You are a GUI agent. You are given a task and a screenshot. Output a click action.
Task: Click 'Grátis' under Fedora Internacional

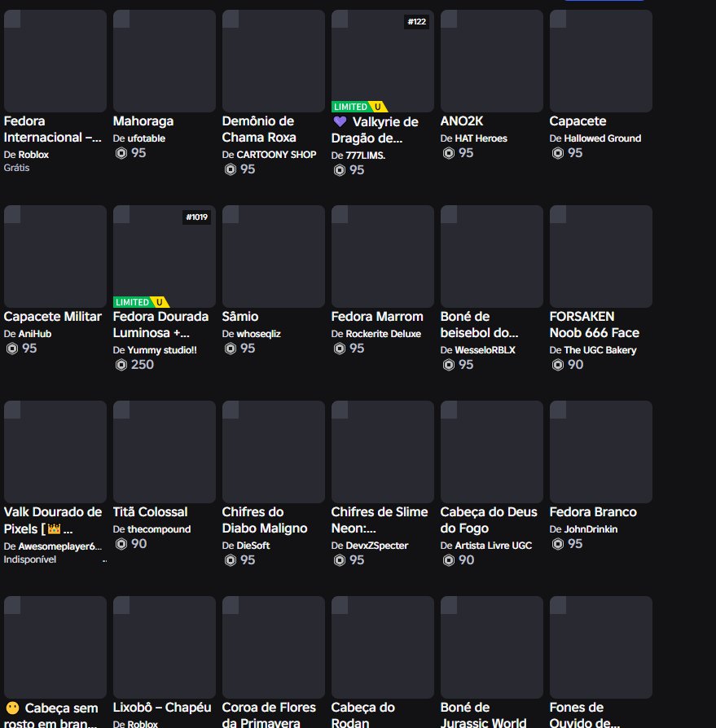17,168
